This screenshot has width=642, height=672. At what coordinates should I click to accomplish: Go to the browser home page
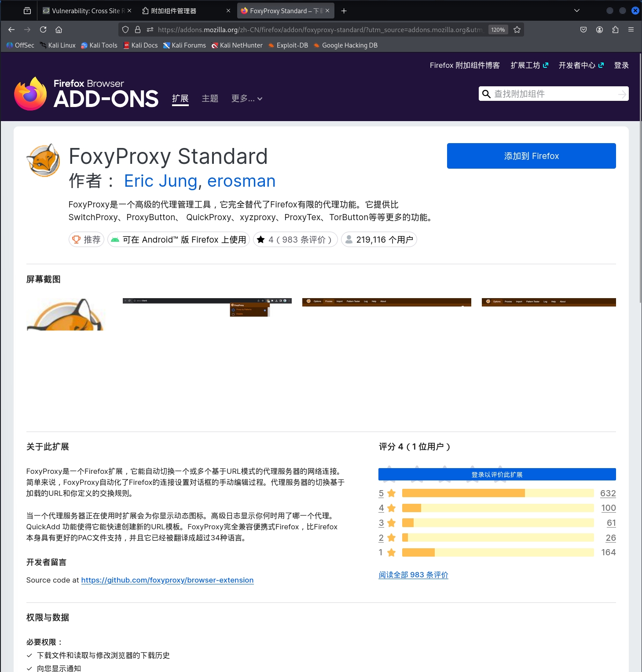point(59,30)
